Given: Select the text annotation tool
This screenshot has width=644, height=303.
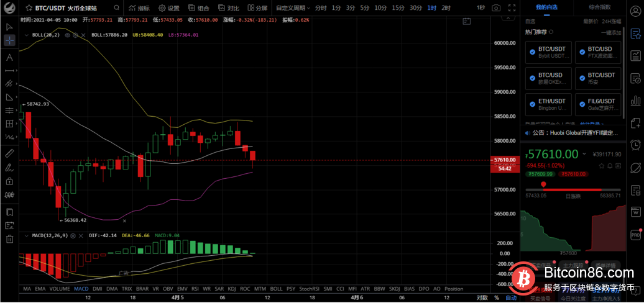Looking at the screenshot, I should (x=9, y=57).
